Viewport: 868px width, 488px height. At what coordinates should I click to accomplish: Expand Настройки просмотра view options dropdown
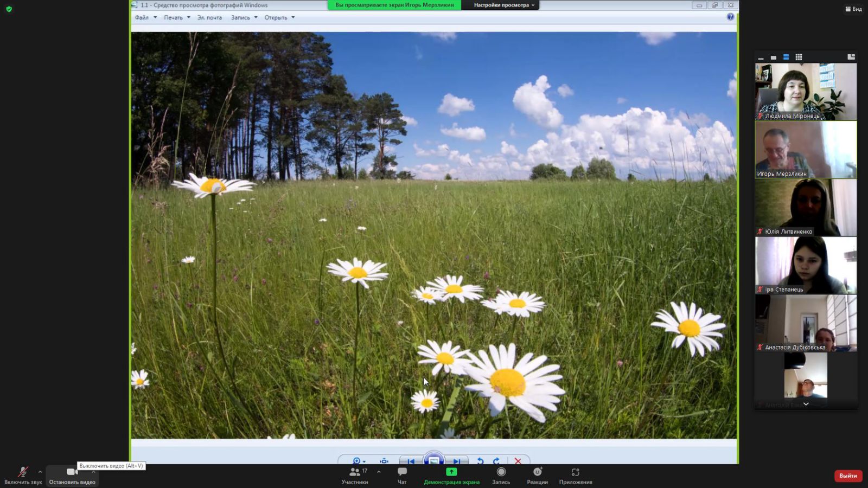click(x=504, y=5)
